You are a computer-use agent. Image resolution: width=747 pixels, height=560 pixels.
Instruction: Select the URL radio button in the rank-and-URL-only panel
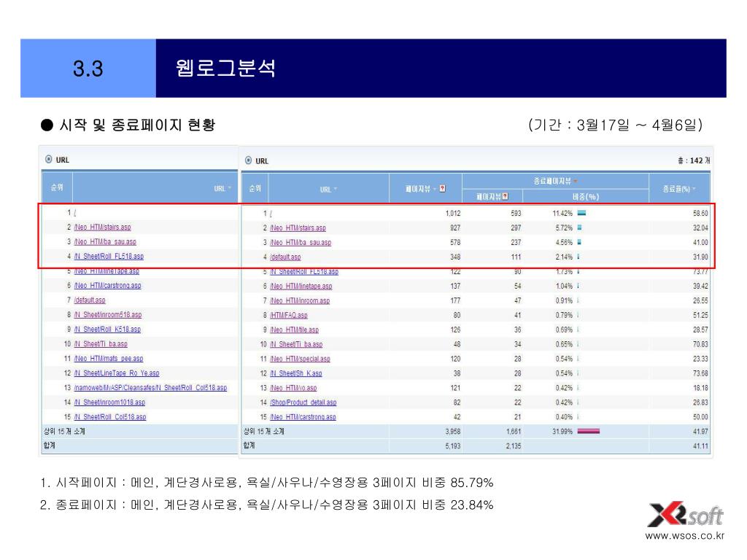tap(49, 160)
